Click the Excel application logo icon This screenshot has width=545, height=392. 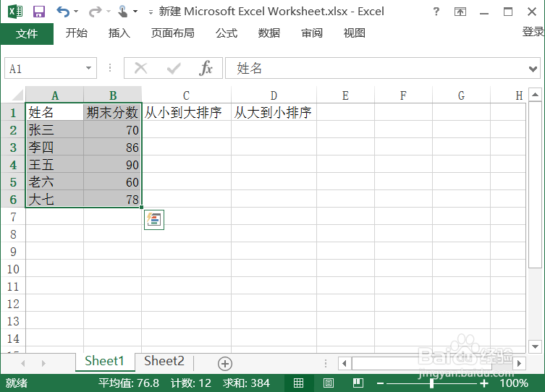pos(15,12)
